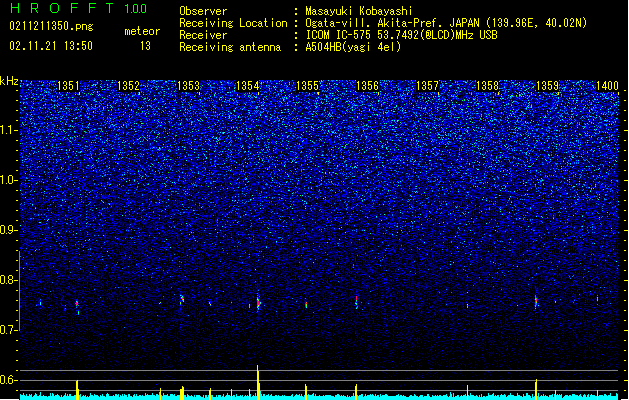Select the A504HB(yagi 4el) antenna text

tap(353, 47)
